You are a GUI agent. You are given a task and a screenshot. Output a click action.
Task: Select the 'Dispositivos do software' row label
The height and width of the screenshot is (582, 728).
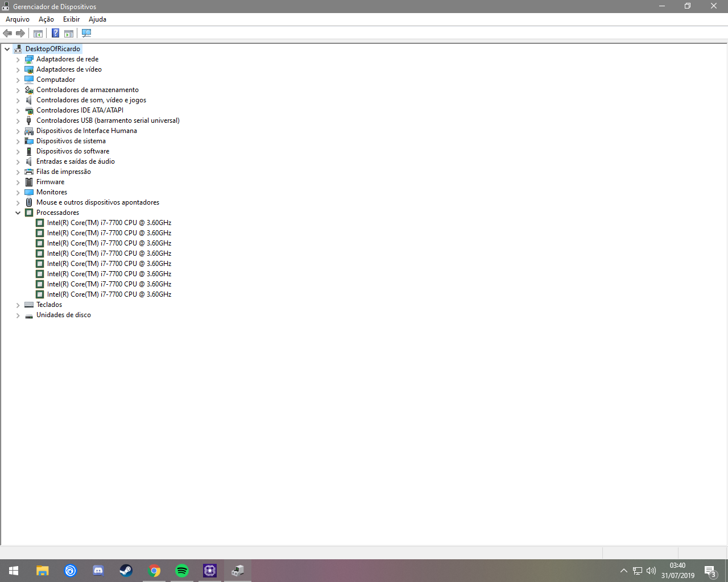(x=73, y=151)
